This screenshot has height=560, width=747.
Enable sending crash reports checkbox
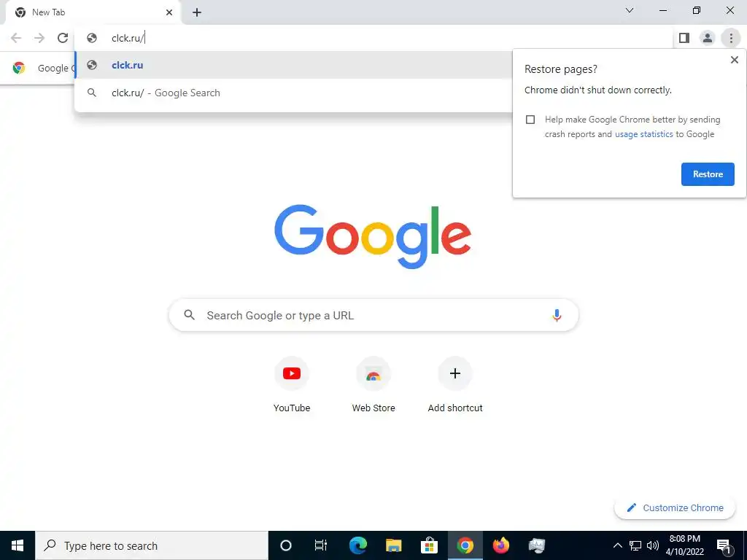(x=530, y=120)
